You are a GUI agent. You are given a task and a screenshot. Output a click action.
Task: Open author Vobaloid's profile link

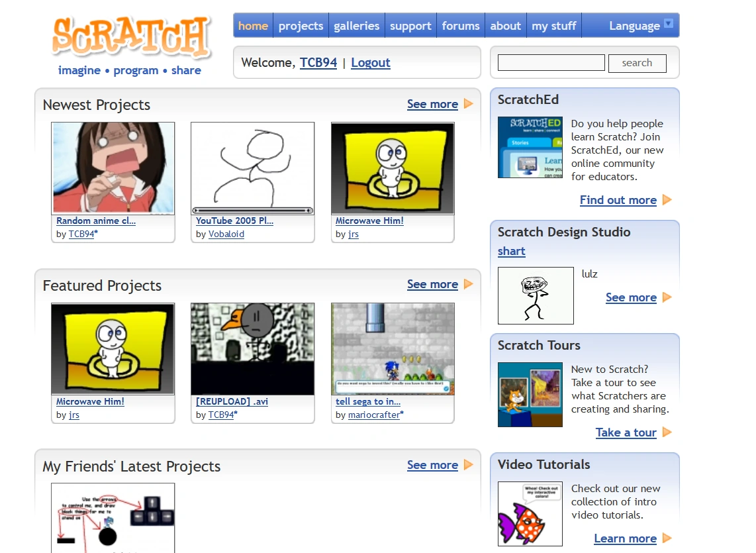point(226,234)
